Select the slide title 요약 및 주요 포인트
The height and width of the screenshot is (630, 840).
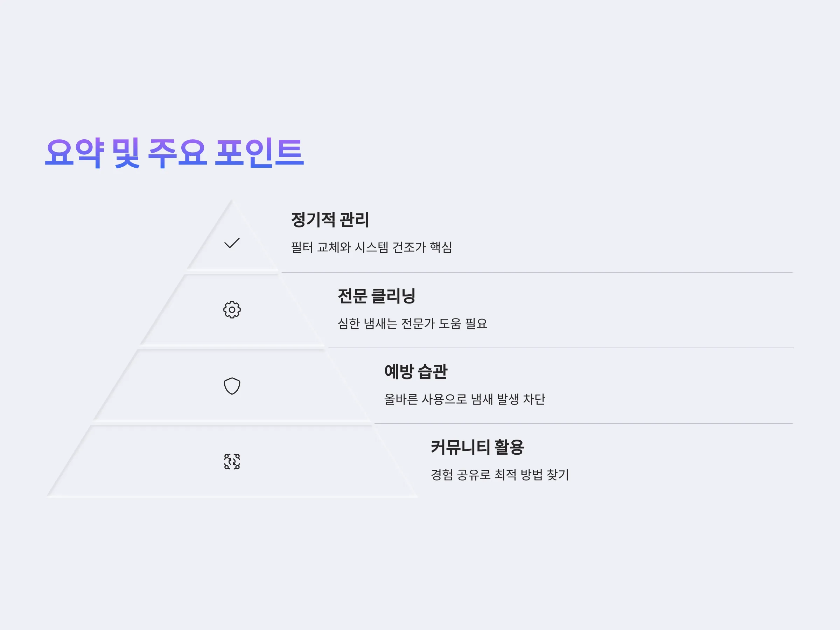174,153
